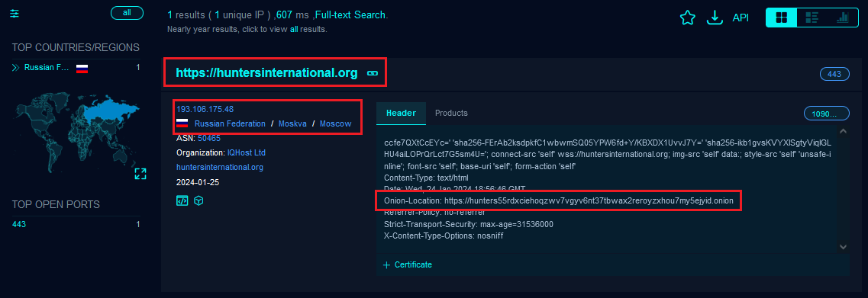This screenshot has height=298, width=868.
Task: Click the header panel scroll up arrow
Action: [x=843, y=132]
